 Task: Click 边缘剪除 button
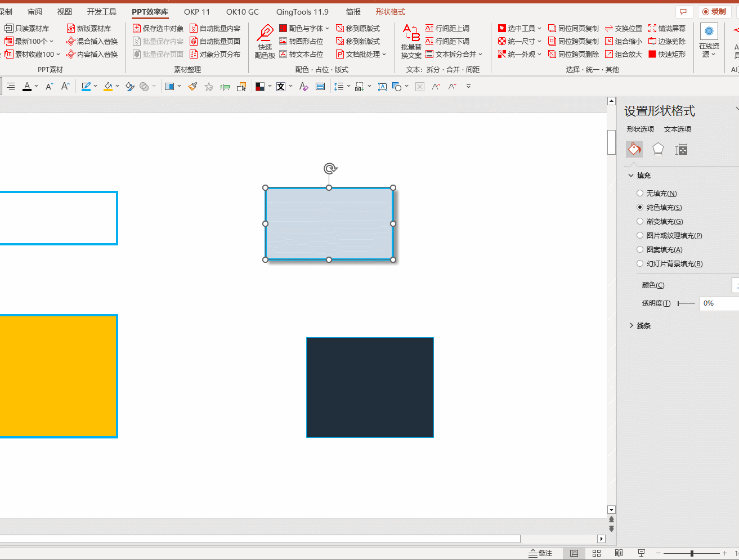pos(667,41)
